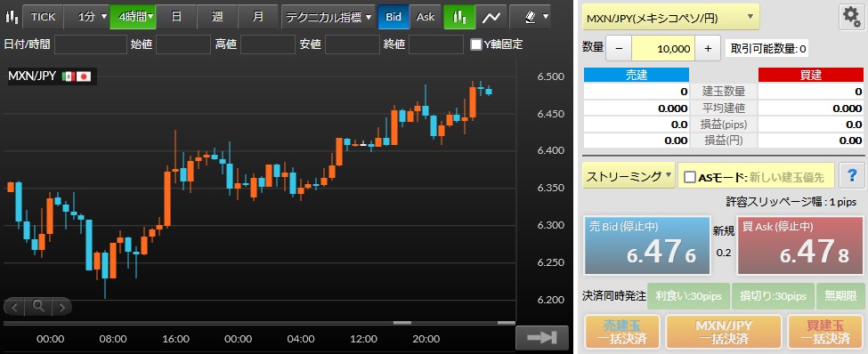This screenshot has width=868, height=354.
Task: Select the 日 timeframe tab
Action: 176,17
